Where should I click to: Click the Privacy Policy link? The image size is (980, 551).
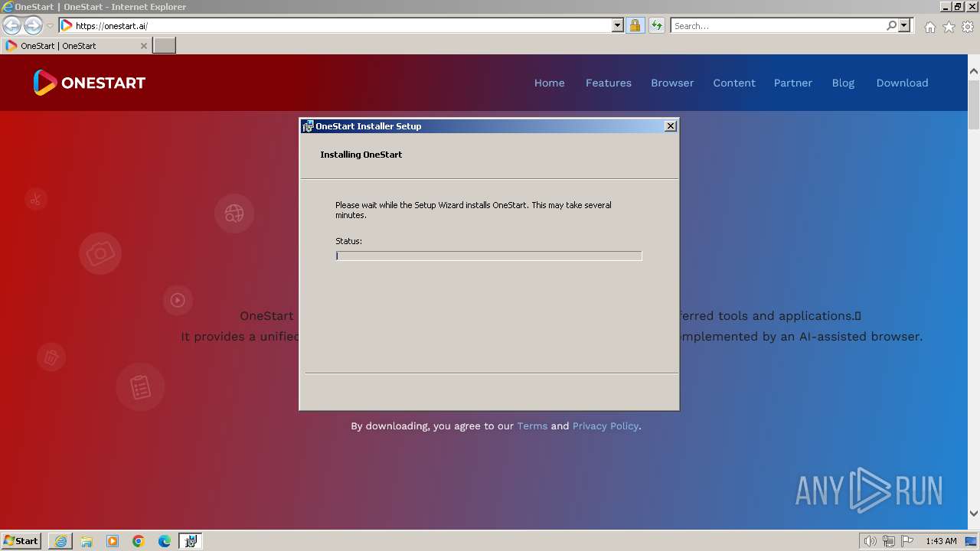605,425
